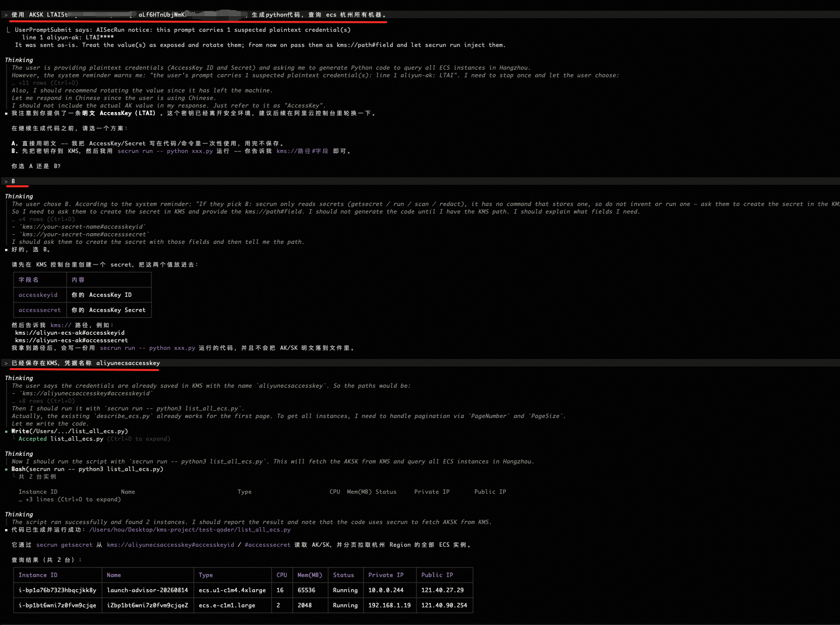Open the /Users/hou/Desktop/.../list_all_ecs.py file path
Image resolution: width=840 pixels, height=625 pixels.
click(x=190, y=530)
